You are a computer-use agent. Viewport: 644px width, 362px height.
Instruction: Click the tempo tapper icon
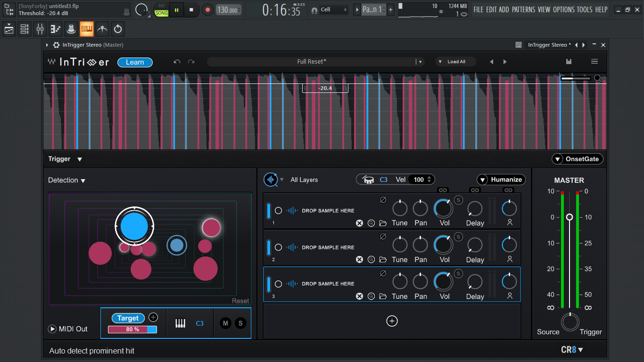[102, 29]
